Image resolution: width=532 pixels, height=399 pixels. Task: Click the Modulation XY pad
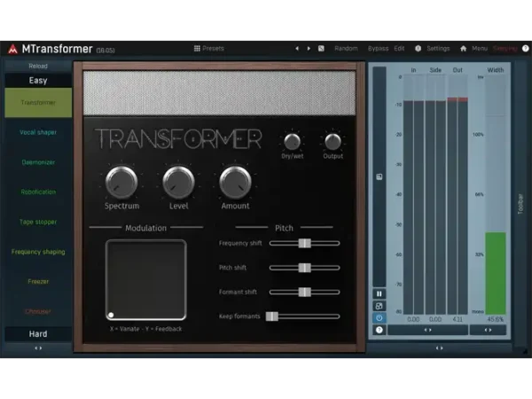[146, 280]
